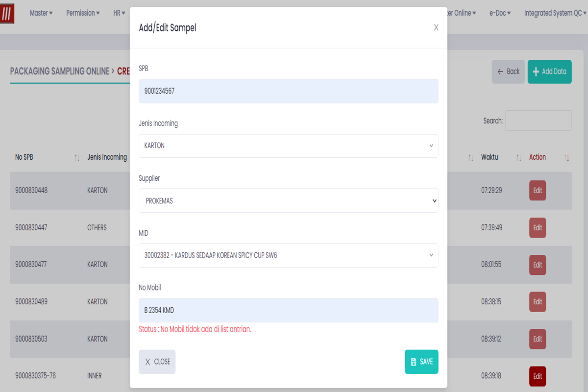This screenshot has height=392, width=588.
Task: Click Edit for SPB 9000830448 row
Action: 538,191
